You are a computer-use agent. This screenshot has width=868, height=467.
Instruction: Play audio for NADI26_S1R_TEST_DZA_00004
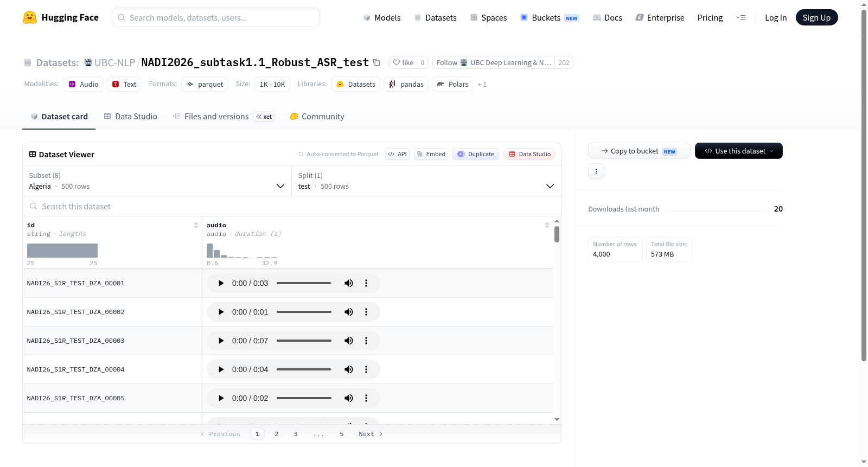coord(221,369)
